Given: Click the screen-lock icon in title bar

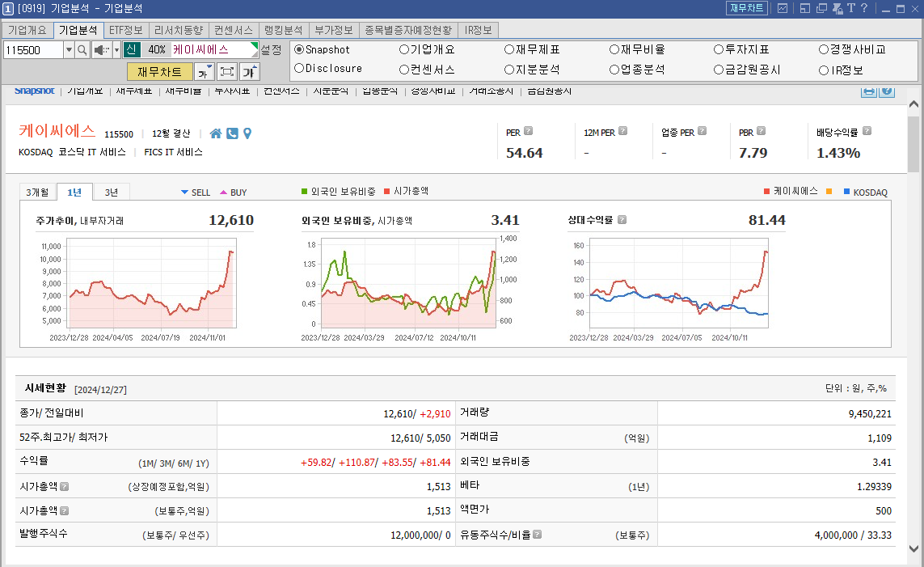Looking at the screenshot, I should 838,9.
